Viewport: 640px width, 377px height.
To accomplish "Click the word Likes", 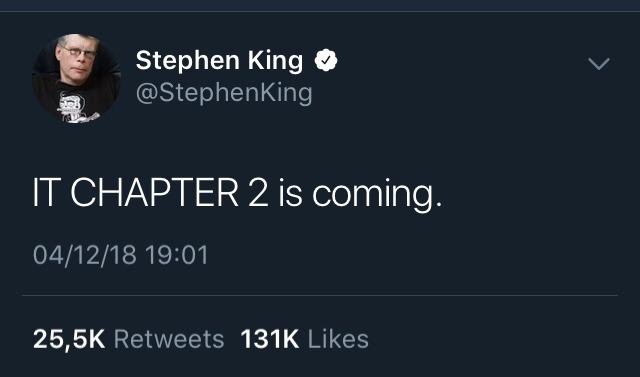I will click(x=338, y=339).
